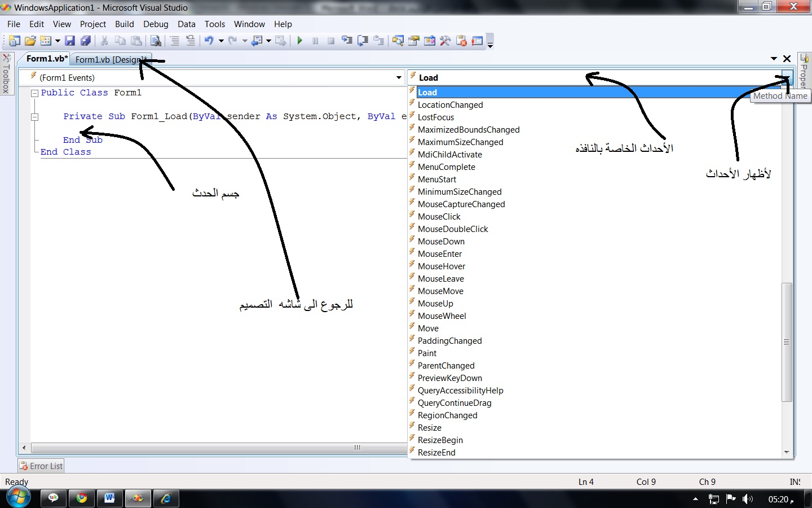Screen dimensions: 812x508
Task: Open Solution Explorer from the toolbar icon
Action: point(398,41)
